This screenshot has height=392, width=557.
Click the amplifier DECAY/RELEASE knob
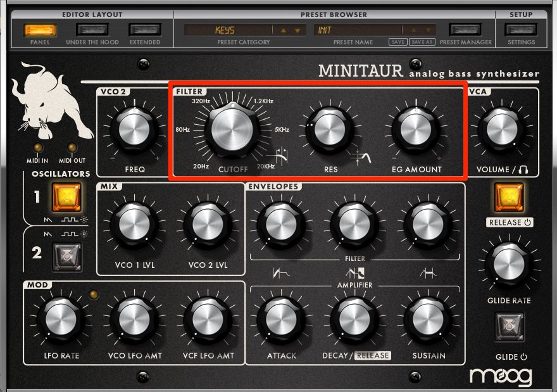355,319
